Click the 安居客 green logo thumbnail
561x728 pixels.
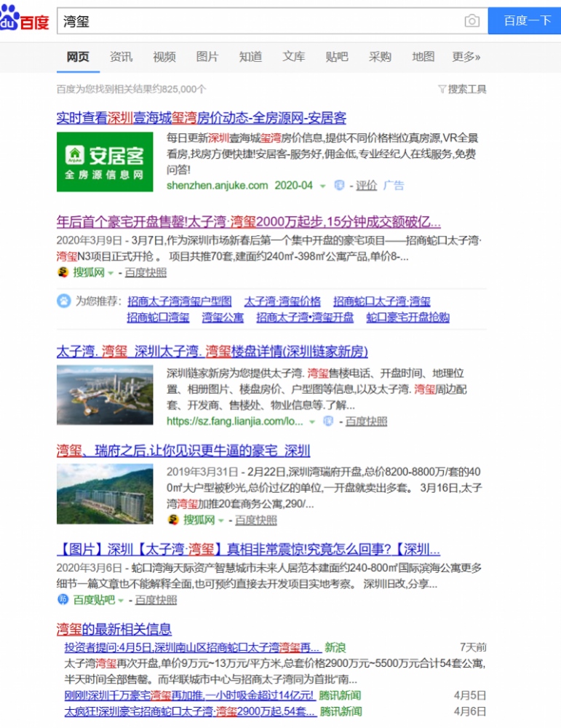105,162
